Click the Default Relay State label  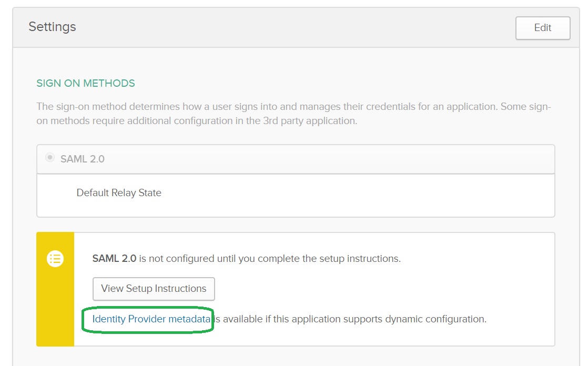pyautogui.click(x=119, y=193)
